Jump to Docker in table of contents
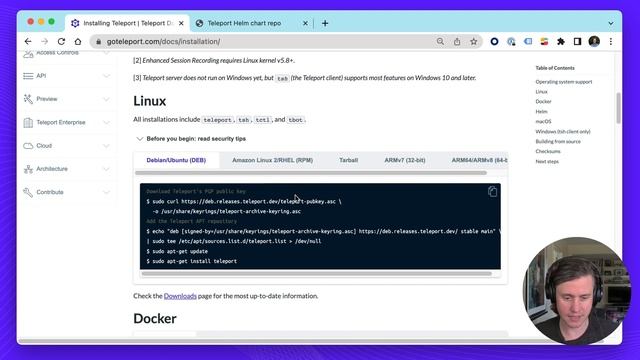The width and height of the screenshot is (640, 360). (x=543, y=102)
